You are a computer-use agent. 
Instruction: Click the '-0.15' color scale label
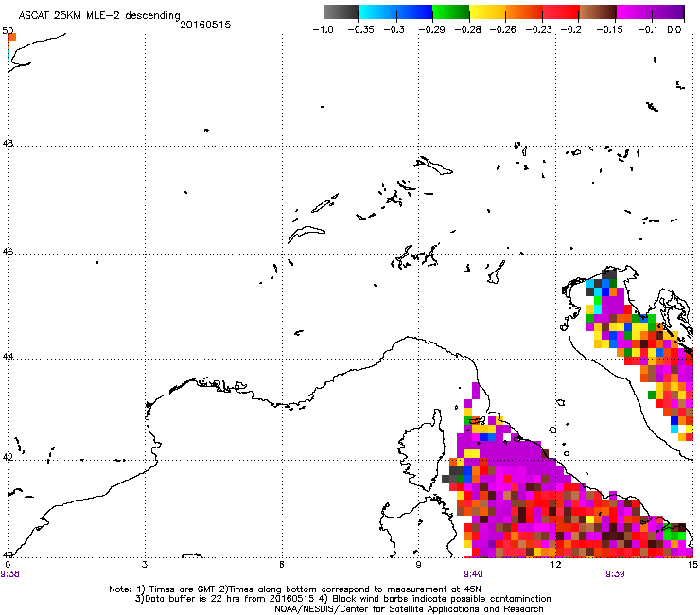[610, 30]
